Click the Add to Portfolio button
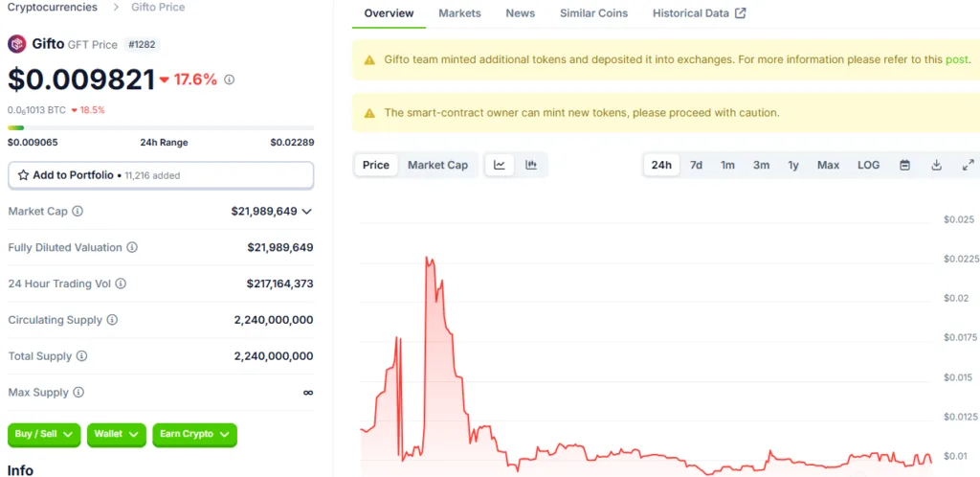The image size is (980, 477). (x=161, y=175)
